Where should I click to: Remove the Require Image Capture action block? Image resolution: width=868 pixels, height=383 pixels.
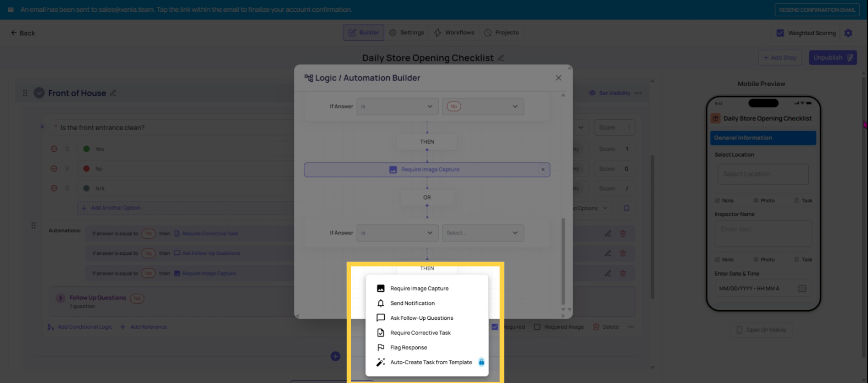(543, 170)
